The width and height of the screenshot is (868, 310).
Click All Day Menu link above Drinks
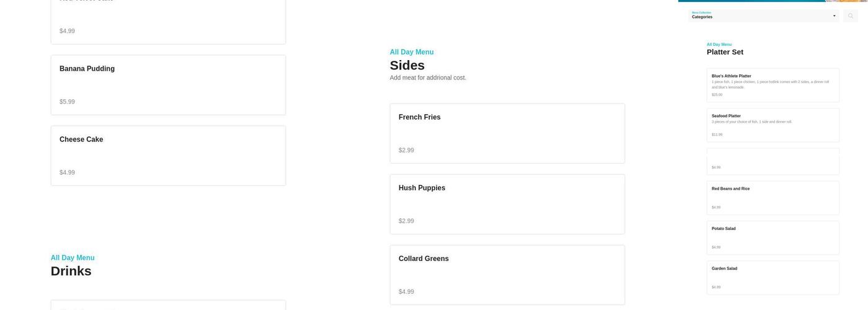pos(73,258)
